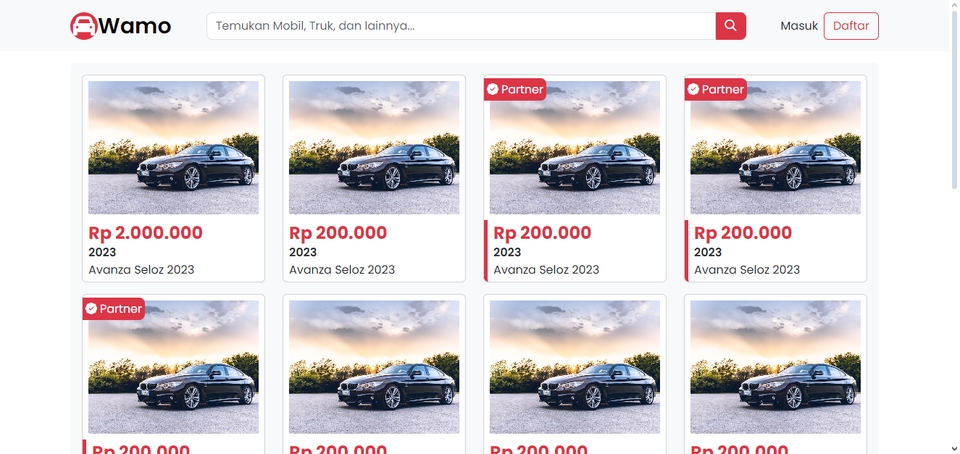Click the Partner badge on fourth listing

pos(716,89)
